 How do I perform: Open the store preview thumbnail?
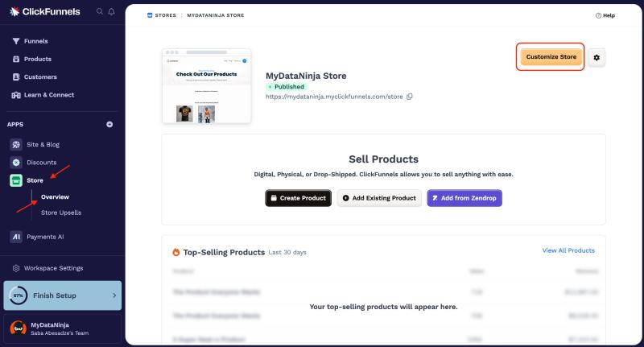point(207,86)
